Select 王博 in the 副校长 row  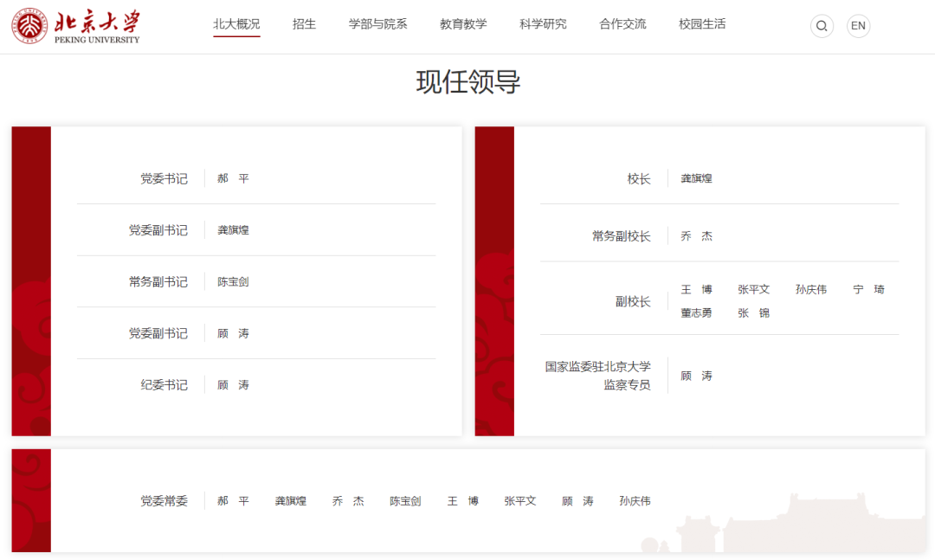(696, 289)
